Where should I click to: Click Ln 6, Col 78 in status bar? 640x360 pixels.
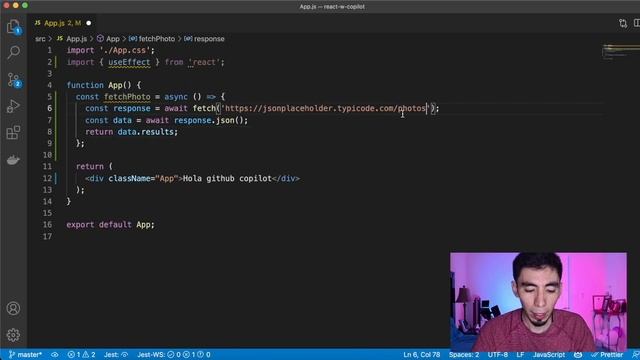pos(422,355)
